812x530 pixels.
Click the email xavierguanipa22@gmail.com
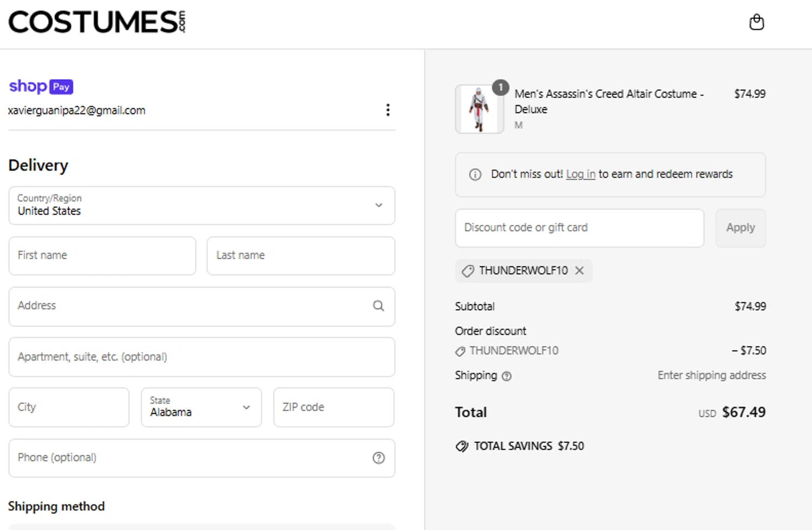tap(77, 110)
